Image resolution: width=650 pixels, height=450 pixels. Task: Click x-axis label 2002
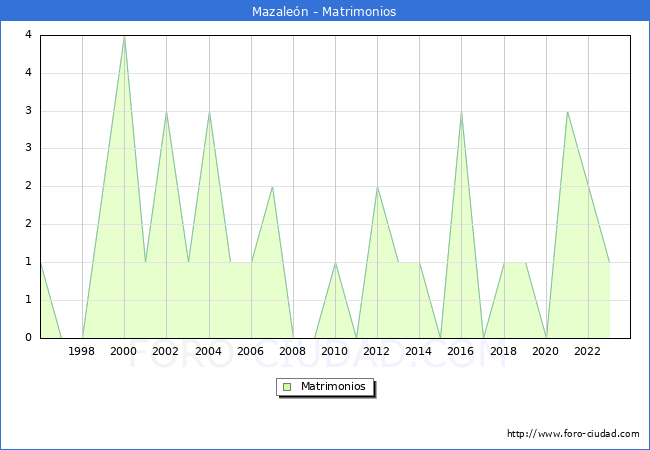pos(165,351)
